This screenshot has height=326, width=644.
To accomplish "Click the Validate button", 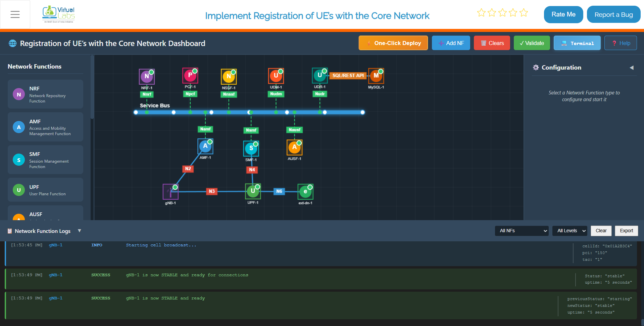I will tap(532, 43).
